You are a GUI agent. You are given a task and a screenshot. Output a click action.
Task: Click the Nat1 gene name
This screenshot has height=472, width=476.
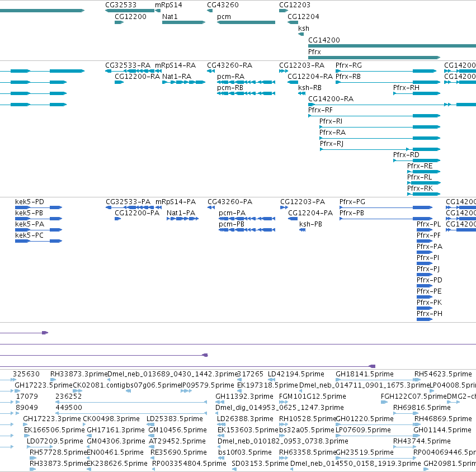coord(169,17)
